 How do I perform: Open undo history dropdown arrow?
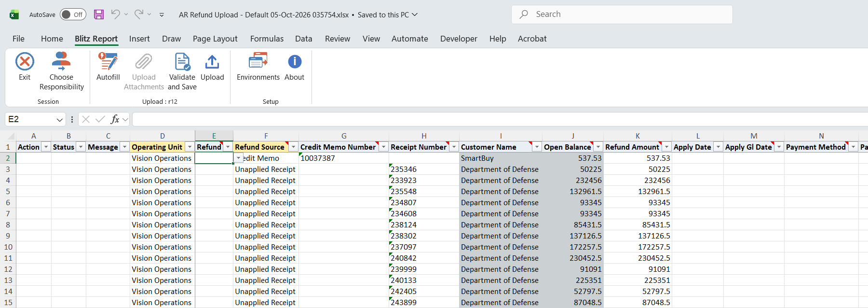click(126, 14)
